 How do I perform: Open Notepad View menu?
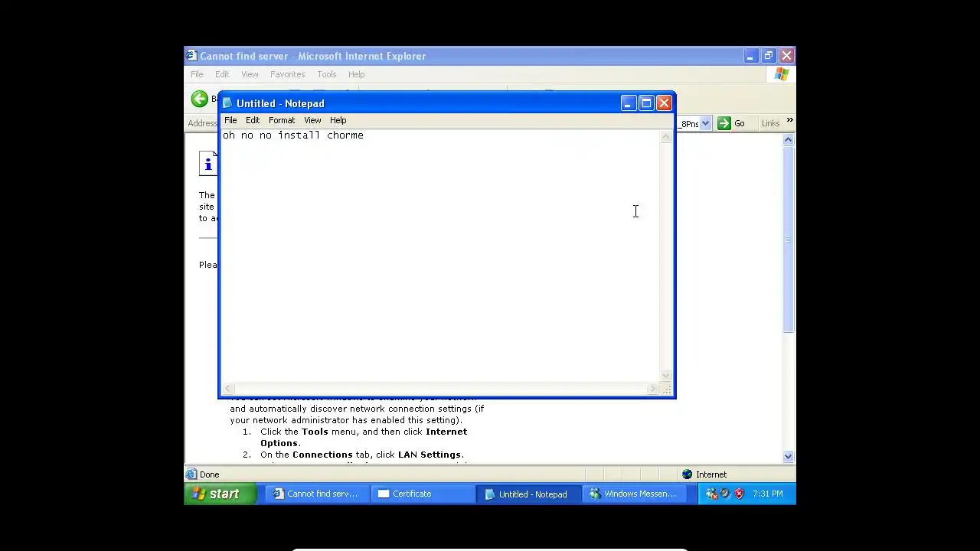[312, 120]
